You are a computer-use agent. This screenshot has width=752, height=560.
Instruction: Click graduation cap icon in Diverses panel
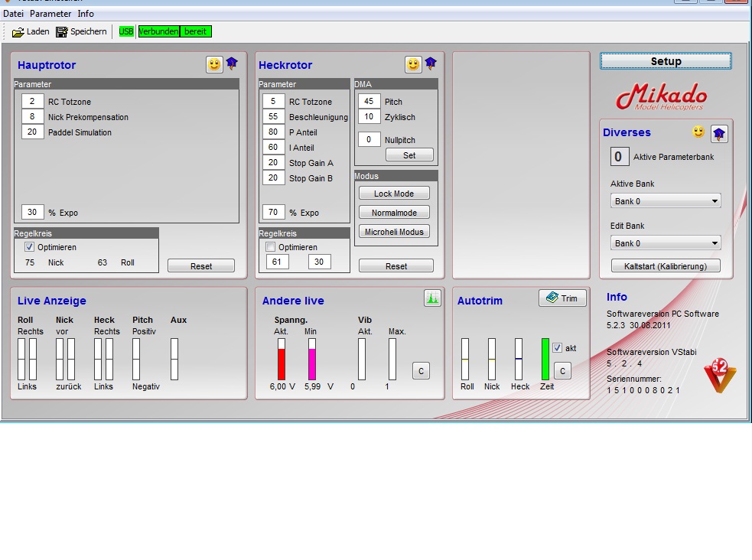[719, 134]
